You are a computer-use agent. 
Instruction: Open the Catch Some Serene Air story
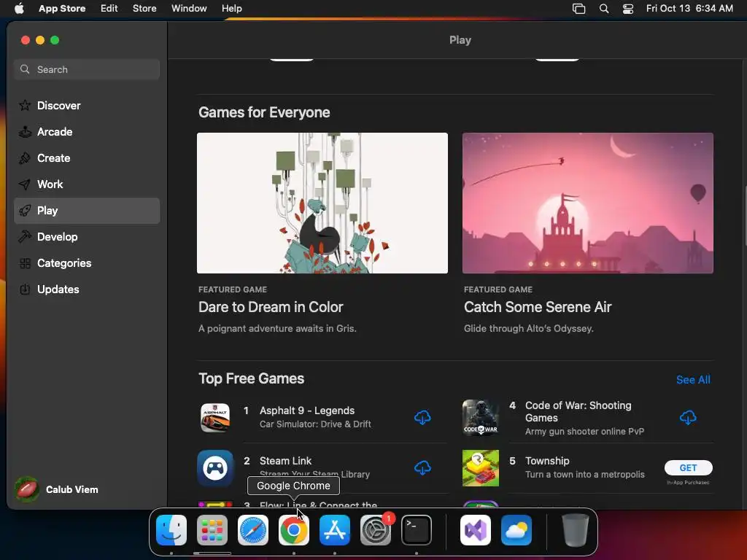click(x=538, y=307)
